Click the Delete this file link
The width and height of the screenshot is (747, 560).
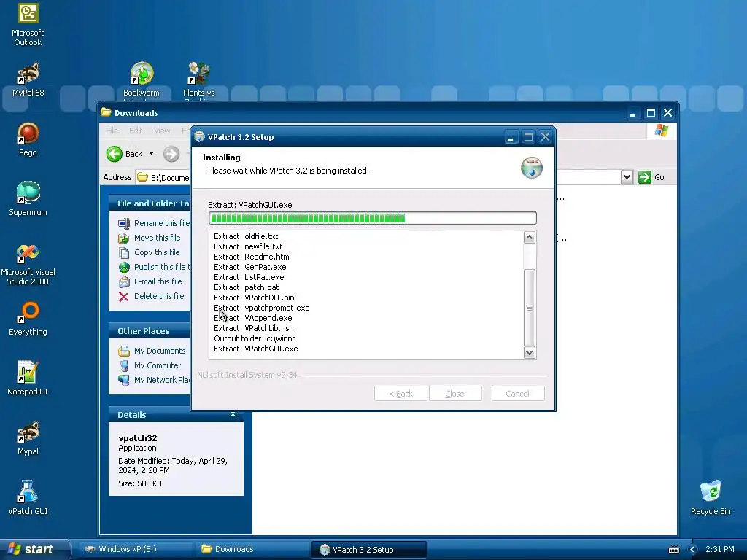coord(159,296)
